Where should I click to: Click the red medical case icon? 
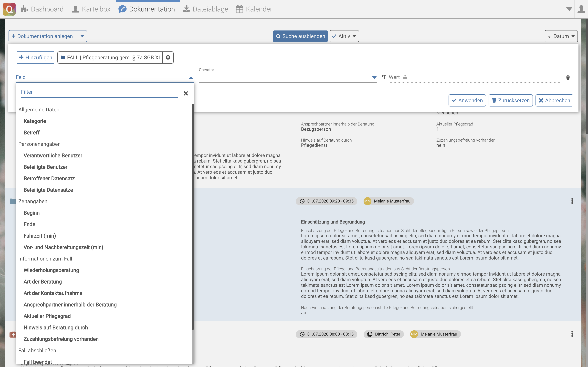pos(12,334)
